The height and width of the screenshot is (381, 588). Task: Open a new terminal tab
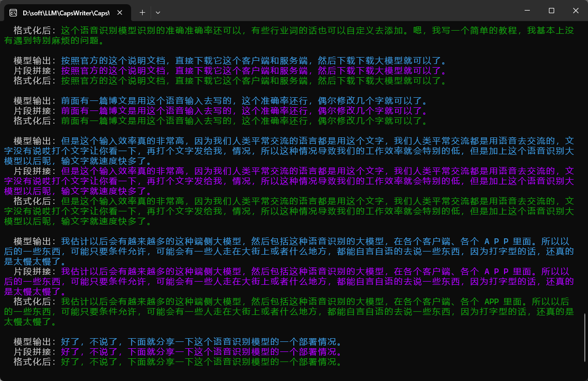(x=142, y=13)
